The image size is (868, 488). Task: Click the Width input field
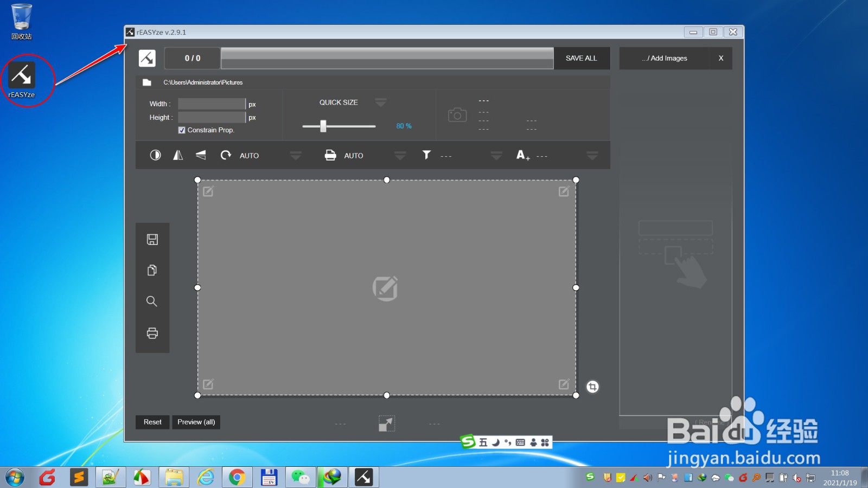[212, 104]
